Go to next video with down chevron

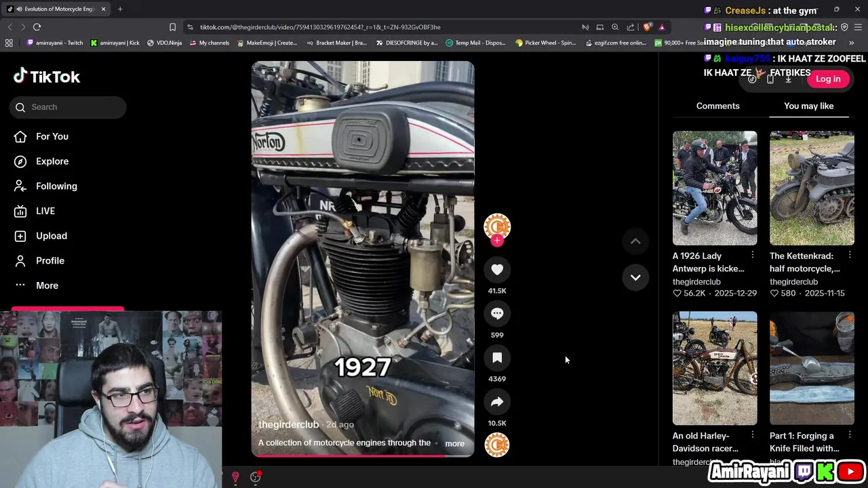click(635, 277)
